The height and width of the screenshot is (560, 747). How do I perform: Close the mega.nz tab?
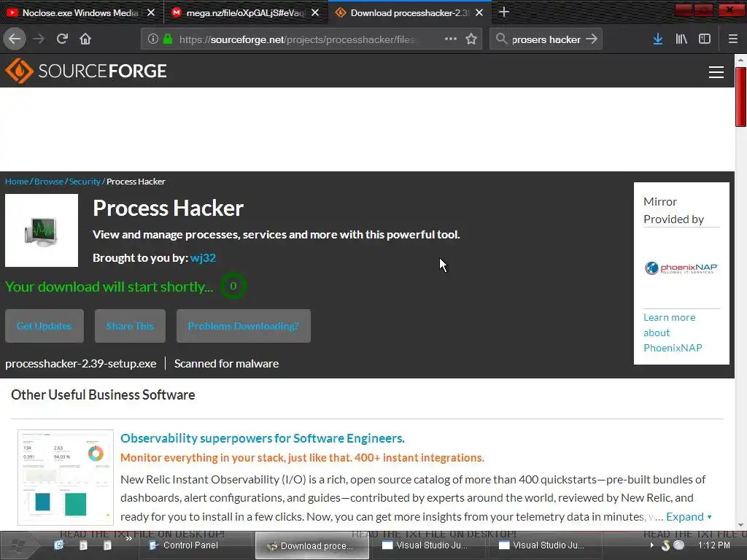(x=315, y=13)
